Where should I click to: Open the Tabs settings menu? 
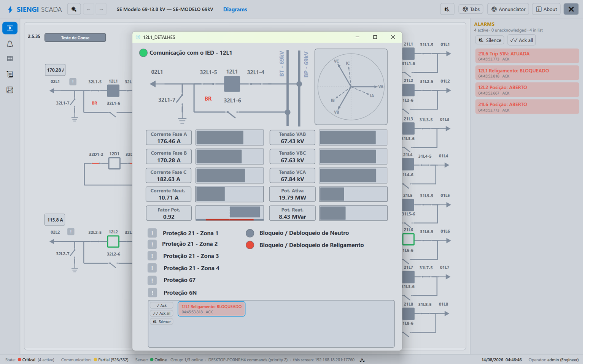(x=471, y=9)
